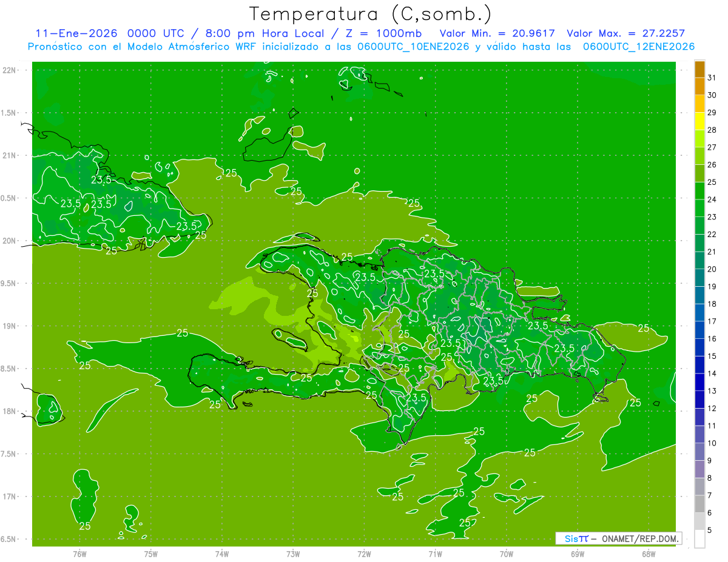Click the "28" label on the color scale
Image resolution: width=728 pixels, height=562 pixels.
point(712,130)
